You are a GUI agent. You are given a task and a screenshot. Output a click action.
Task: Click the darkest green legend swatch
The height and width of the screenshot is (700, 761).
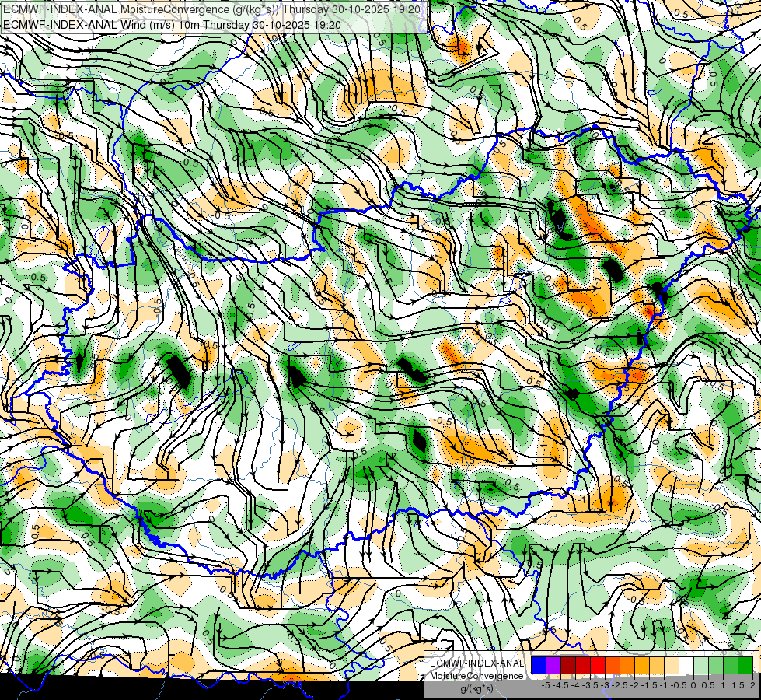[745, 665]
